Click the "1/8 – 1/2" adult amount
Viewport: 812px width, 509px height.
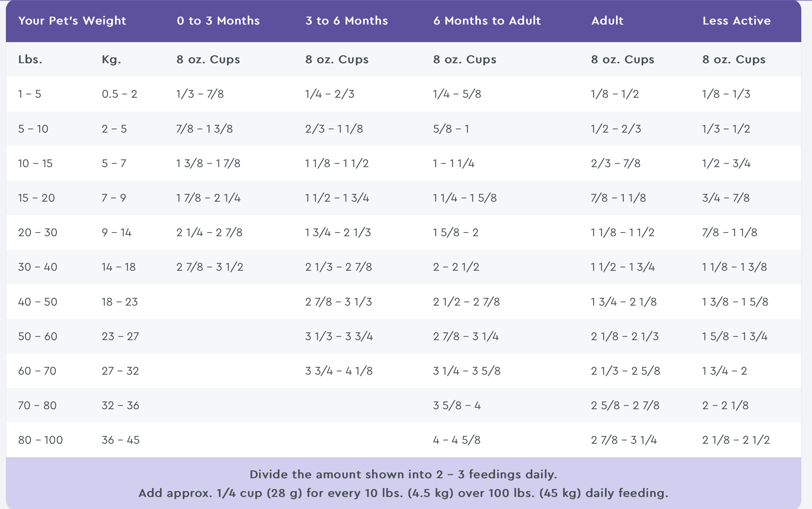pos(615,94)
